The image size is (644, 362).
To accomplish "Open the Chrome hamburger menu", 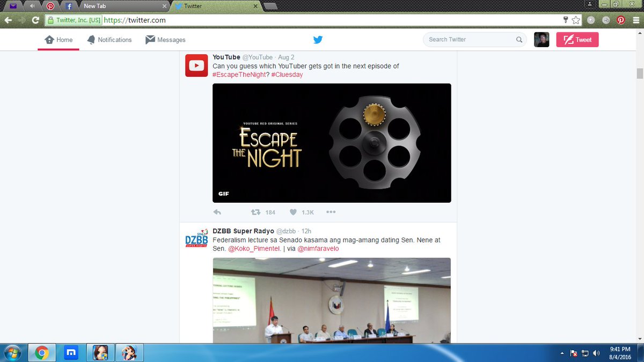I will [x=635, y=20].
